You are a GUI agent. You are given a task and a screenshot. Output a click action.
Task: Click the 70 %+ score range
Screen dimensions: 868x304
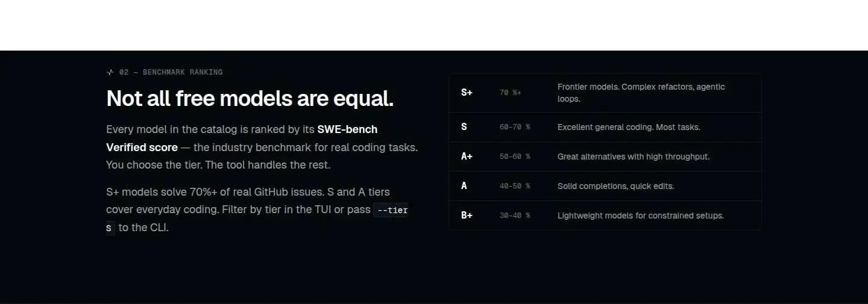click(x=510, y=93)
